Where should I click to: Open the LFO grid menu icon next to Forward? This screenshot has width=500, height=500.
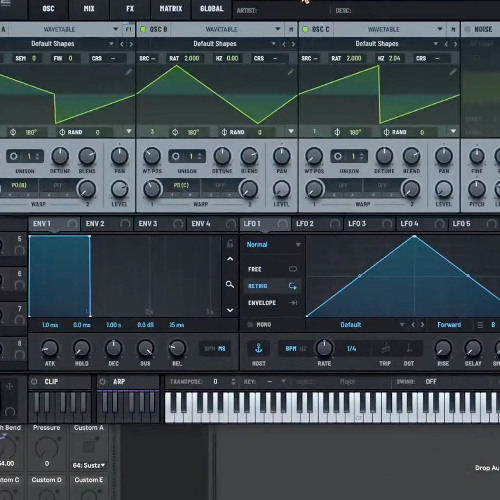(x=480, y=325)
